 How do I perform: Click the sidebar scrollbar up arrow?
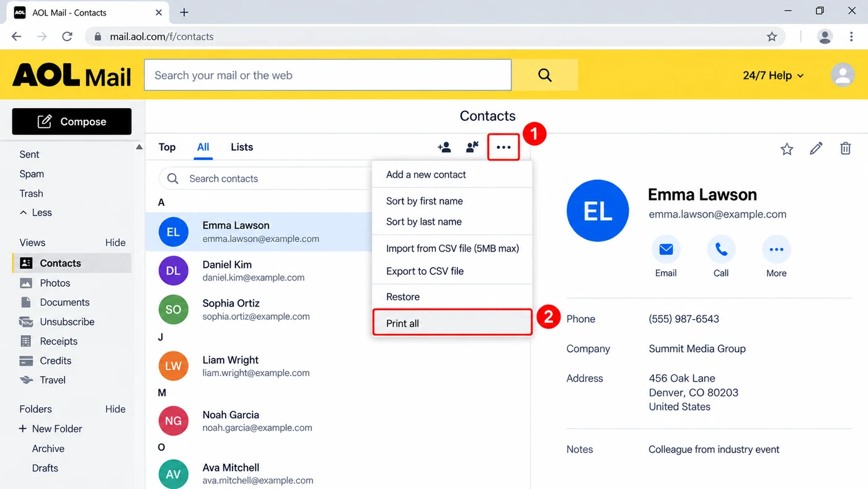(x=139, y=147)
